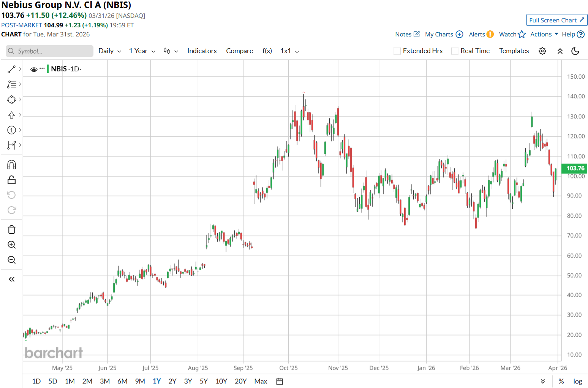Click the My Charts link
Viewport: 588px width, 388px height.
pyautogui.click(x=439, y=34)
